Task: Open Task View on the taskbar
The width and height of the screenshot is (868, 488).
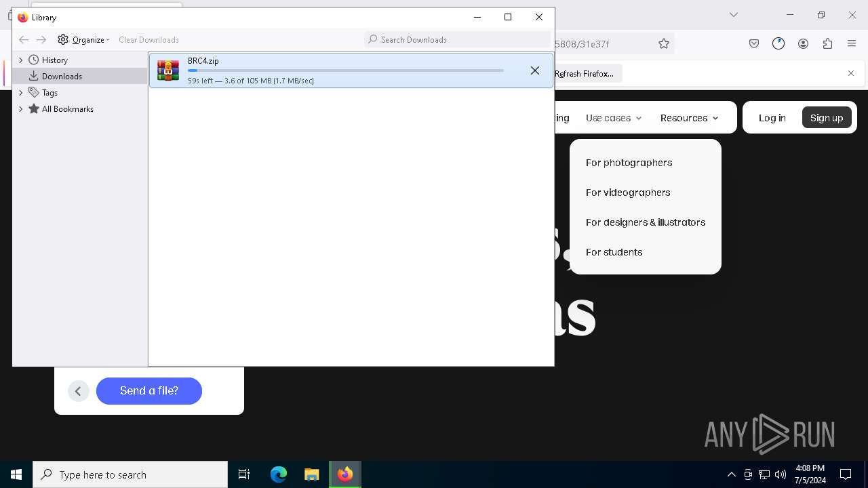Action: (x=244, y=474)
